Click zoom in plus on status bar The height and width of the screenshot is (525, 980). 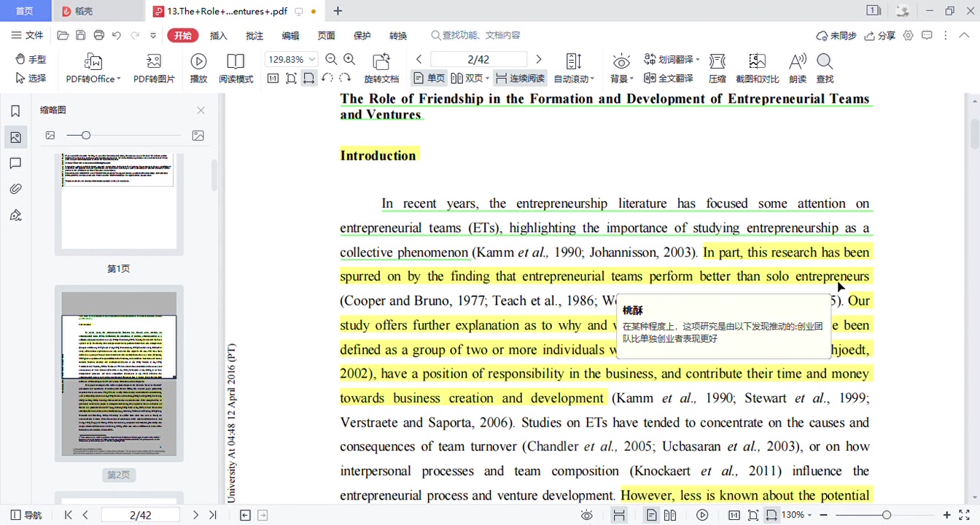946,515
